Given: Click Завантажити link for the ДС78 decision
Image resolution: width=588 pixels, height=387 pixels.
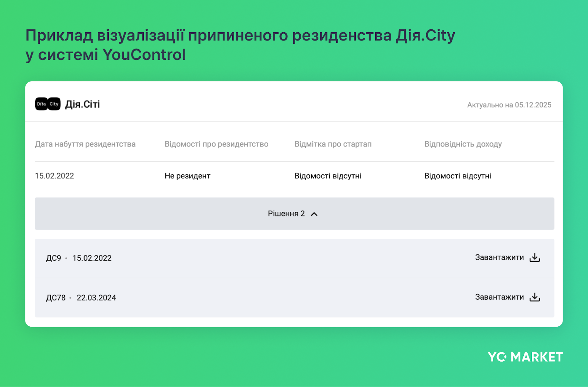Looking at the screenshot, I should [x=499, y=297].
